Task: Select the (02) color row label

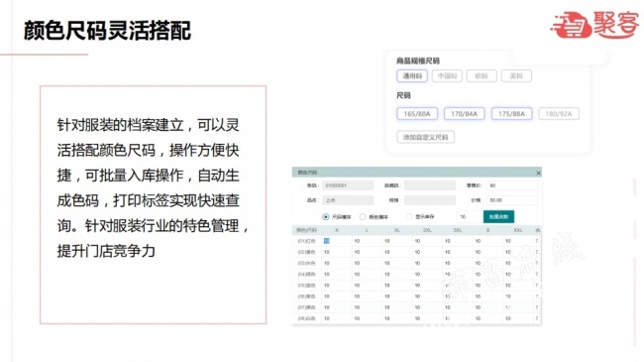Action: 307,252
